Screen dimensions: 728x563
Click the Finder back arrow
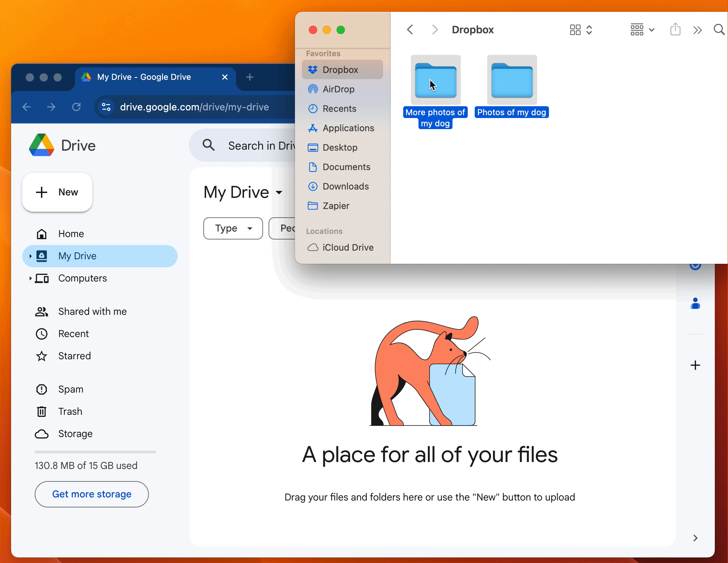tap(410, 30)
